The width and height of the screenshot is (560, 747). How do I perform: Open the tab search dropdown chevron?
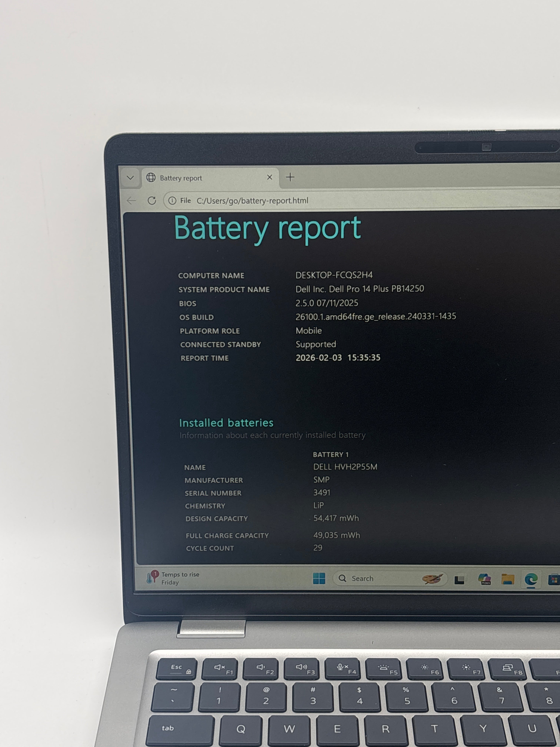pos(130,178)
